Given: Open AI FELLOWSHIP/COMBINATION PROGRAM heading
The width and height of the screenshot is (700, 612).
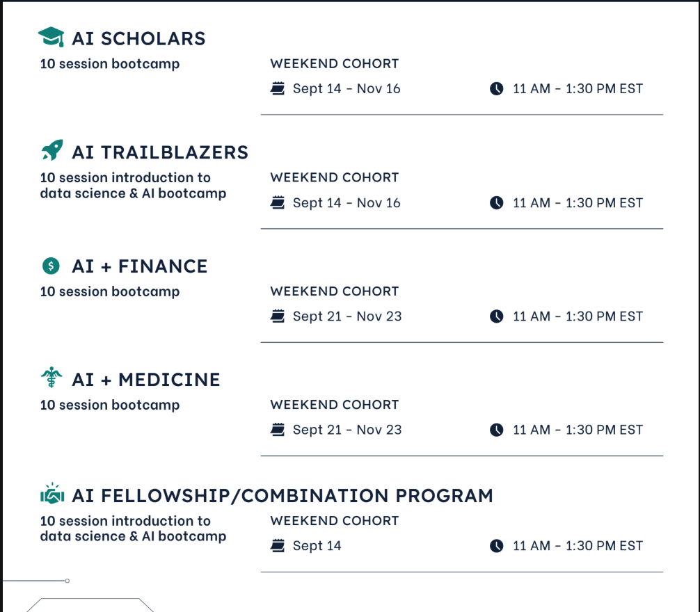Looking at the screenshot, I should 283,496.
